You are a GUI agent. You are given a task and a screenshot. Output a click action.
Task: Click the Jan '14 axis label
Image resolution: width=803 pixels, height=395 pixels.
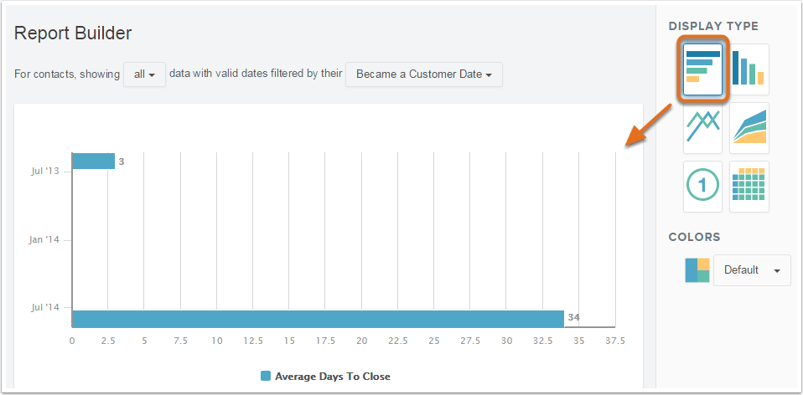tap(44, 240)
